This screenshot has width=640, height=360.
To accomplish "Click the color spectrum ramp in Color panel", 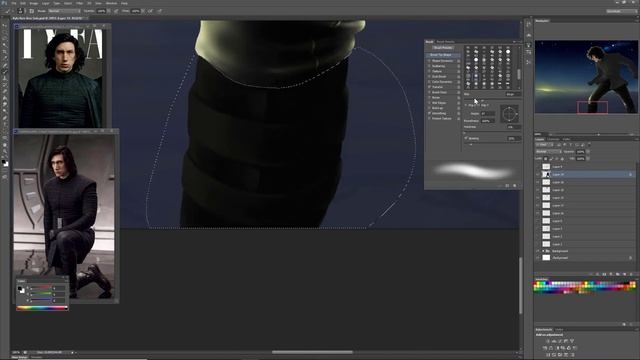I will [x=42, y=308].
